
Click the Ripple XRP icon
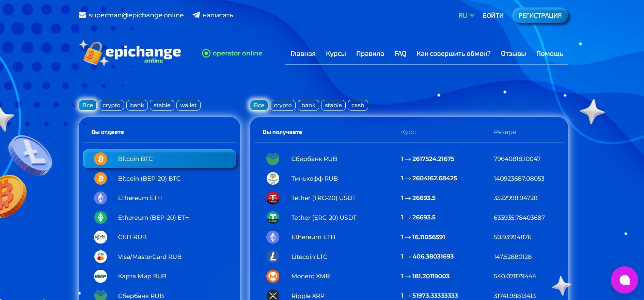[273, 295]
